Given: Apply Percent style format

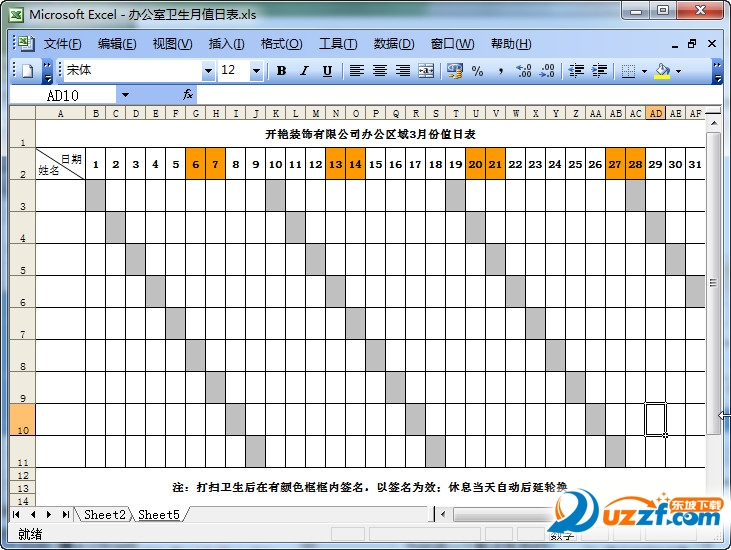Looking at the screenshot, I should (x=477, y=71).
